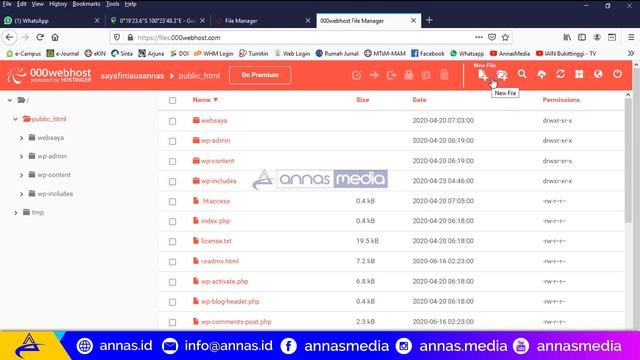Click the greyed-out trash Delete icon
Screen dimensions: 640x360
[x=444, y=75]
